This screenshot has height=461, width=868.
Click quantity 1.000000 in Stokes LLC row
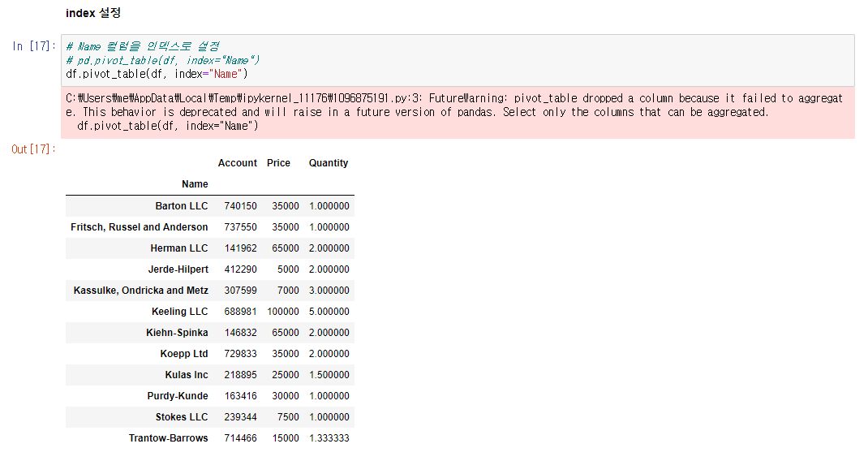(329, 416)
